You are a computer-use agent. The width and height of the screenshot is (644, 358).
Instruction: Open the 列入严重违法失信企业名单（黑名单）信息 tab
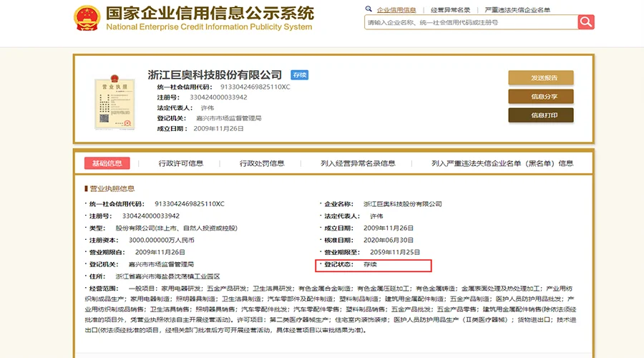coord(502,163)
